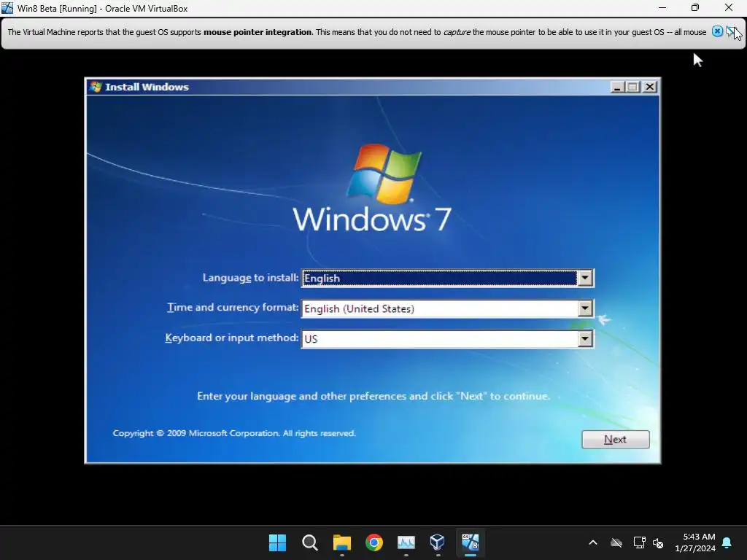Click the Install Windows title bar icon

(96, 87)
